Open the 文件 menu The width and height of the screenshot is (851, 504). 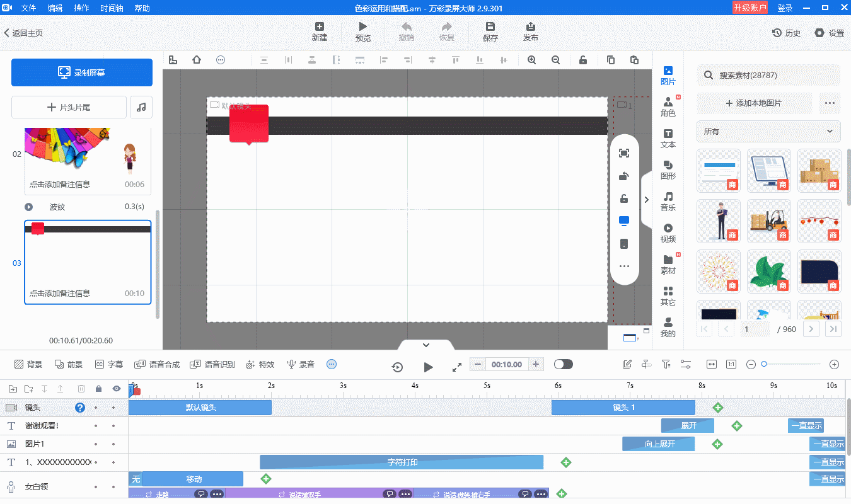tap(29, 8)
